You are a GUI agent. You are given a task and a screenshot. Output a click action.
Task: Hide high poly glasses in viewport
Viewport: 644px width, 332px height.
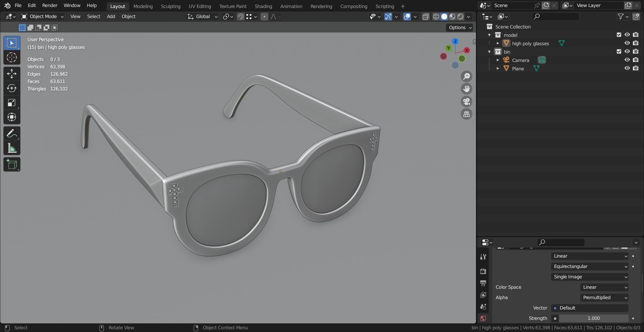pyautogui.click(x=627, y=43)
